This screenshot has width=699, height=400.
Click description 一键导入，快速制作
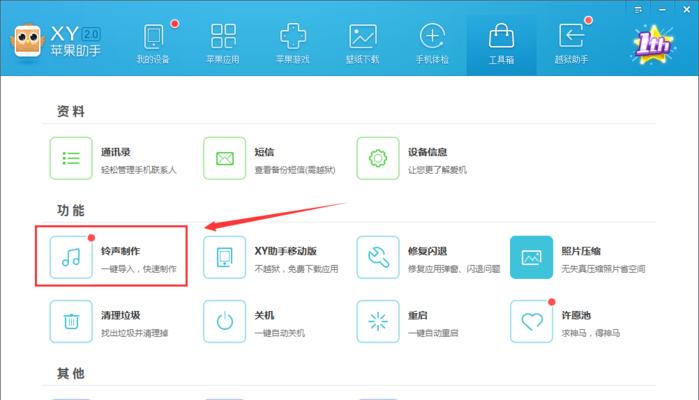point(139,269)
